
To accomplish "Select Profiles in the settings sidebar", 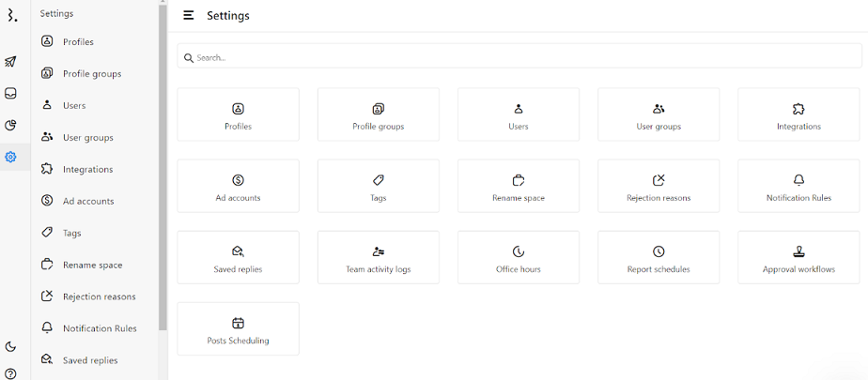I will coord(94,42).
